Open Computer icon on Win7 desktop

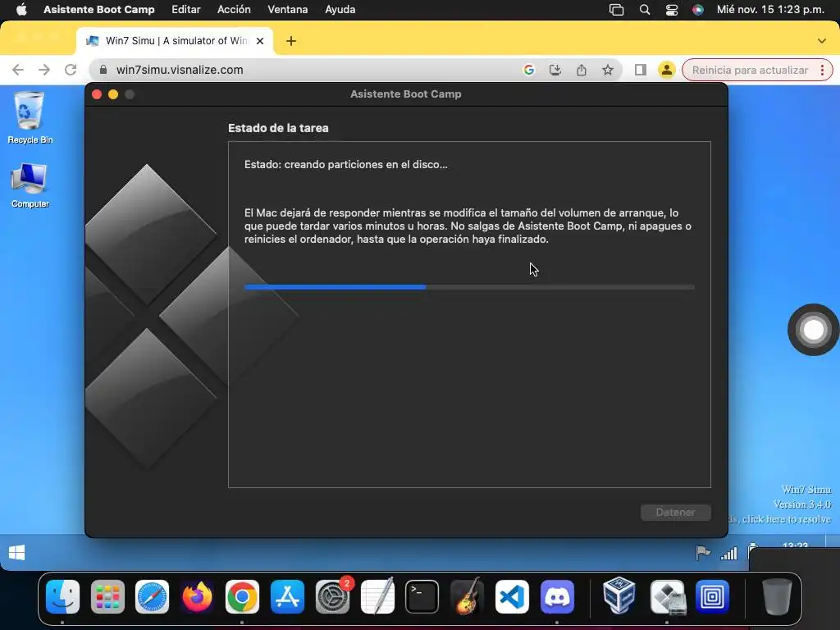[x=30, y=185]
